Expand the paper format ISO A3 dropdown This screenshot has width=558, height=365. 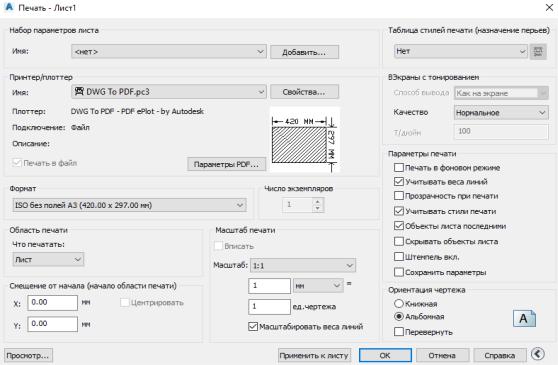(x=129, y=205)
